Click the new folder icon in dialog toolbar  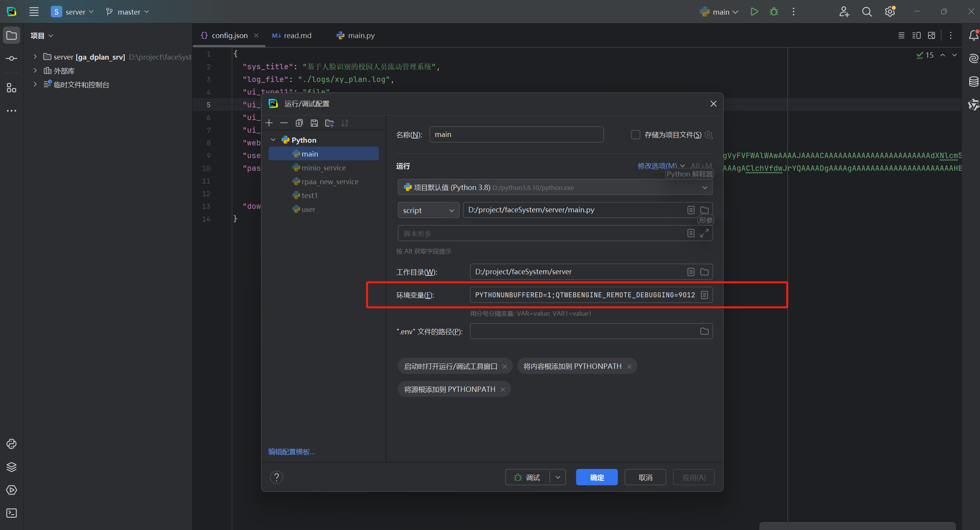tap(329, 123)
